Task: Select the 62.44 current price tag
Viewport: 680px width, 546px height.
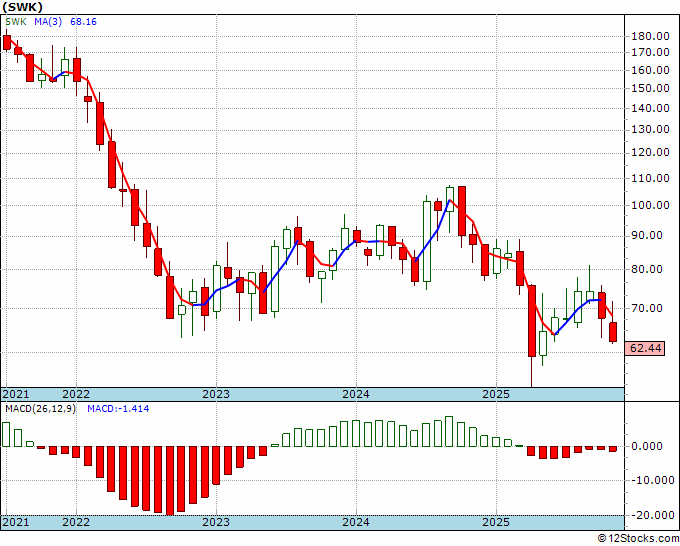Action: [x=645, y=348]
